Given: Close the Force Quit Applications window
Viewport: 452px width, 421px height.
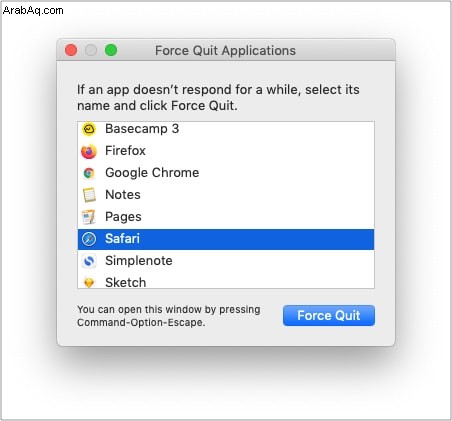Looking at the screenshot, I should point(71,50).
